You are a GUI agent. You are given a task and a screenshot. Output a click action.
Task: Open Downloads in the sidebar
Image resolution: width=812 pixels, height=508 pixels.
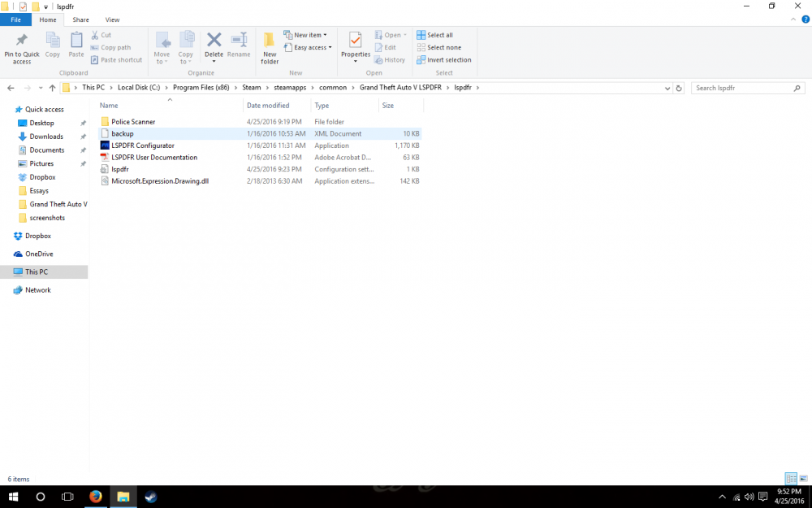click(x=46, y=137)
